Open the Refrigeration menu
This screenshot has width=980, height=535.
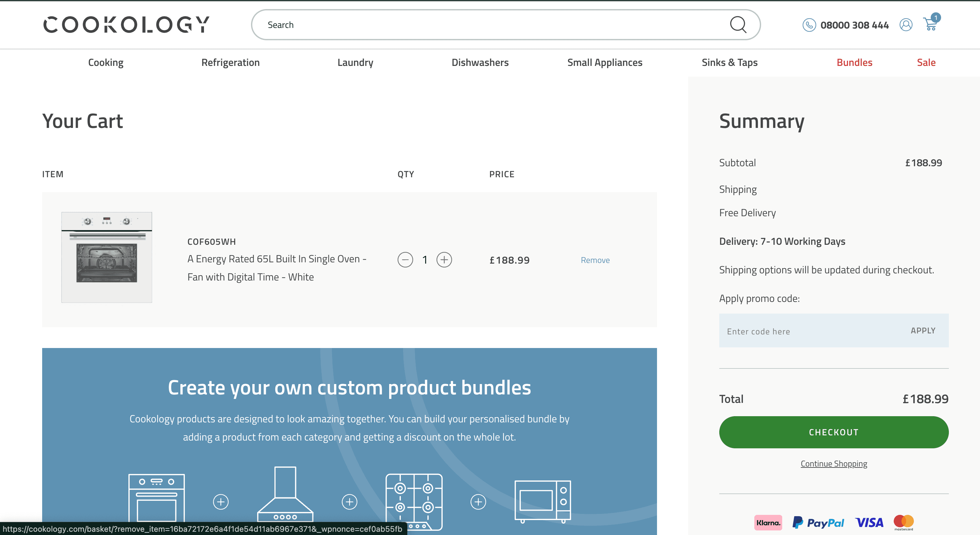pos(230,62)
